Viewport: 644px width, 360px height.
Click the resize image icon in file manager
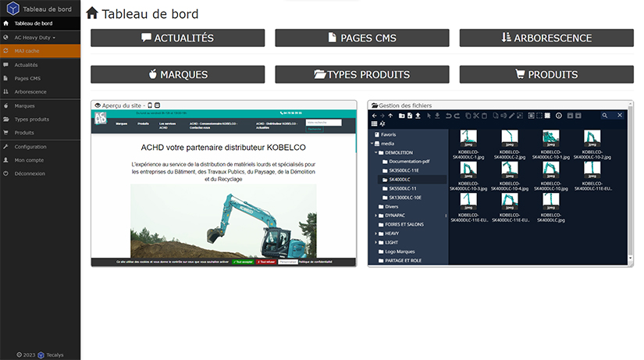tap(520, 116)
